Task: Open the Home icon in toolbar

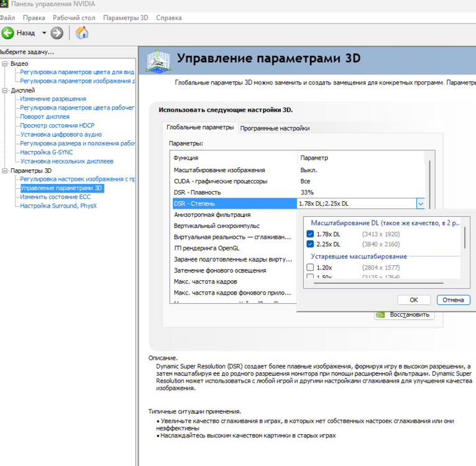Action: coord(81,33)
